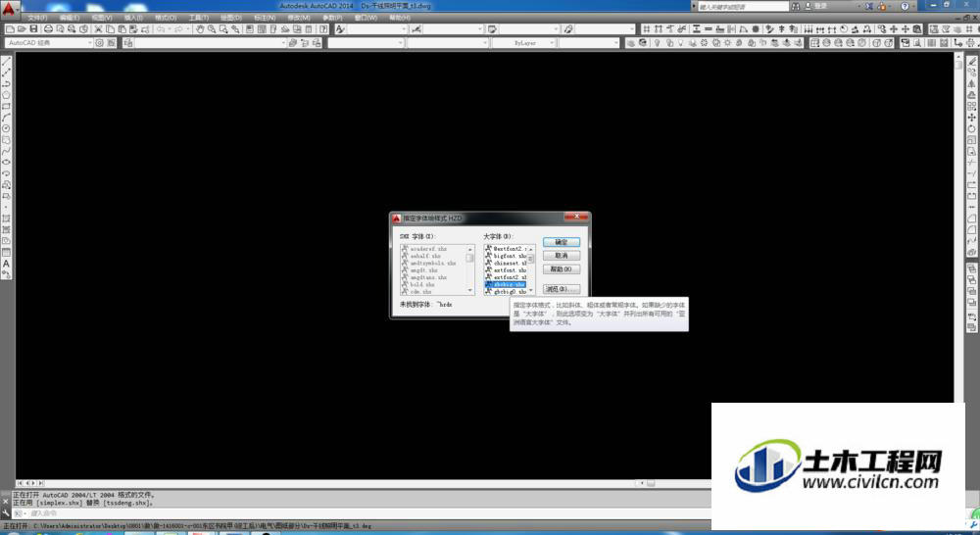Click the 浏览 Browse button in dialog
The image size is (980, 535).
pos(562,289)
